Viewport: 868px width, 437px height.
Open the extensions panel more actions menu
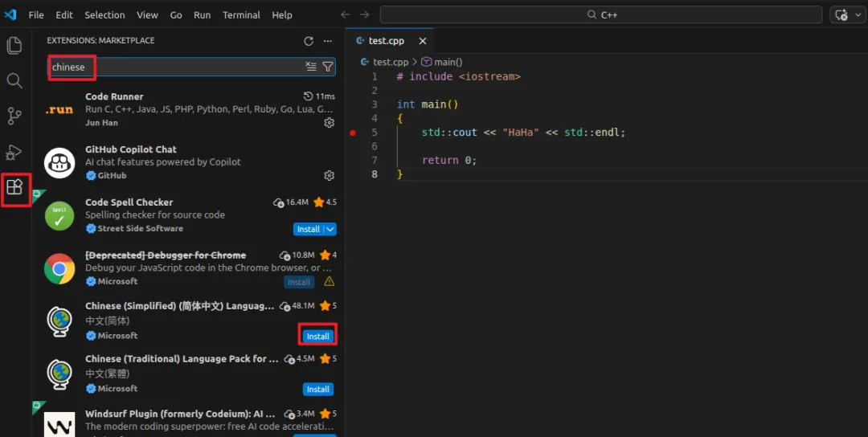tap(328, 41)
